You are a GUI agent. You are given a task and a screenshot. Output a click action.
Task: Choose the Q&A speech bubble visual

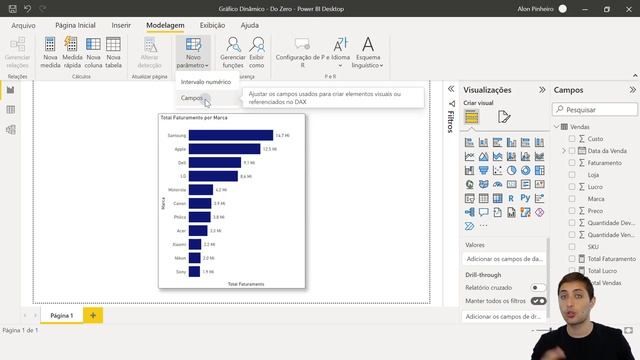(483, 212)
